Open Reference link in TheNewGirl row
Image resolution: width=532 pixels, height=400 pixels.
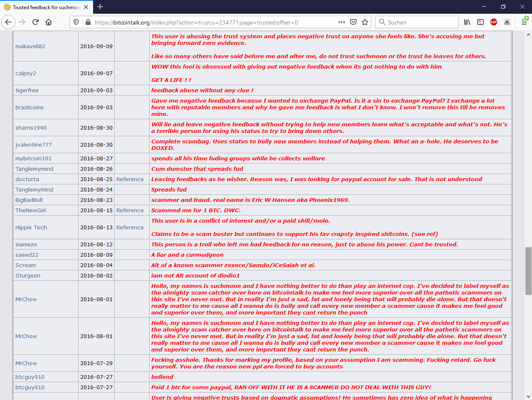(130, 210)
